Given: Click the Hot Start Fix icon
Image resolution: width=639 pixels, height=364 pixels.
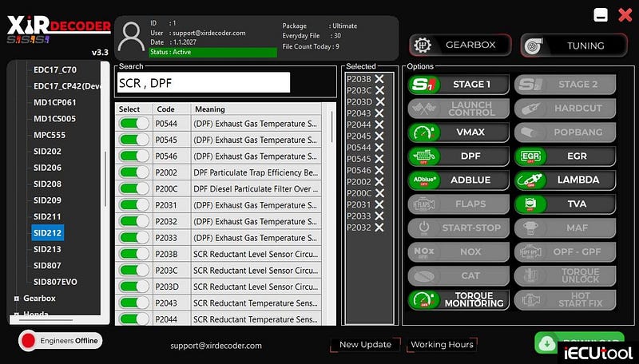Looking at the screenshot, I should 530,300.
